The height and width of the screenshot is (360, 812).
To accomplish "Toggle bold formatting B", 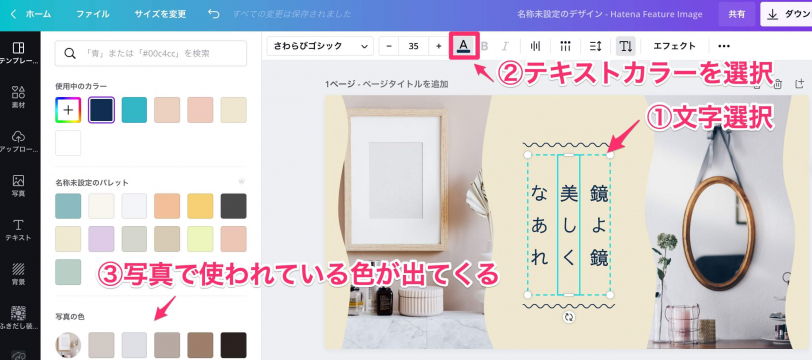I will pyautogui.click(x=485, y=46).
